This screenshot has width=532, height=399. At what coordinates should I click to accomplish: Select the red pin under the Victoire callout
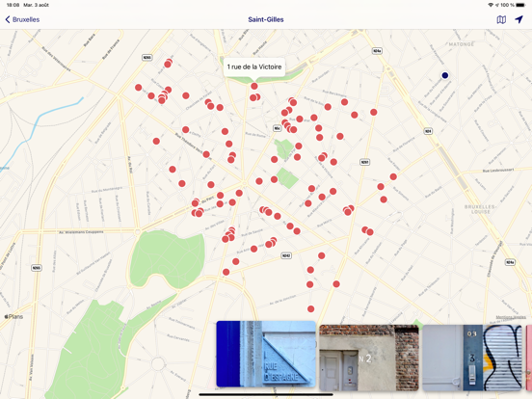click(254, 86)
